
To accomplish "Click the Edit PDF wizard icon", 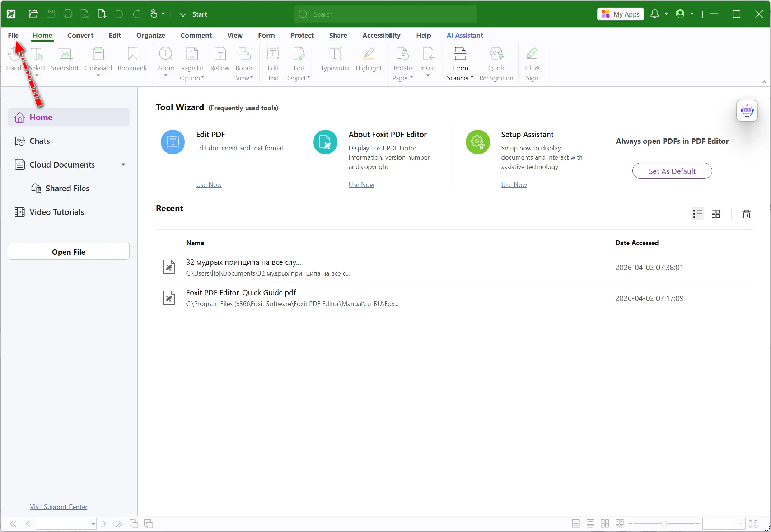I will pos(173,142).
